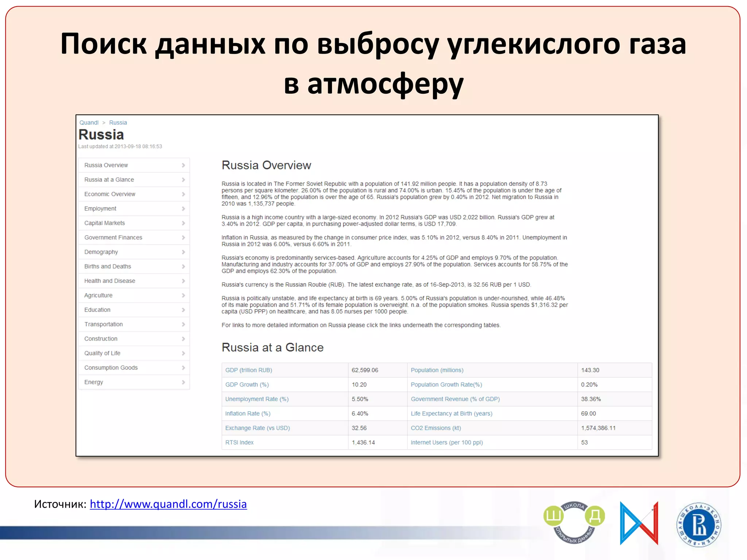
Task: Open the Population Growth Rate(%) link
Action: [446, 385]
